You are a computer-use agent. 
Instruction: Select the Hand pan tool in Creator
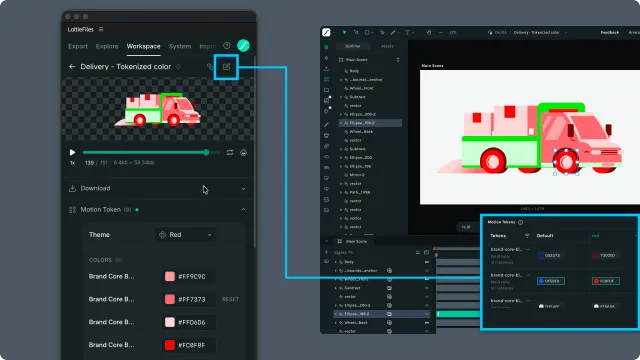click(429, 32)
